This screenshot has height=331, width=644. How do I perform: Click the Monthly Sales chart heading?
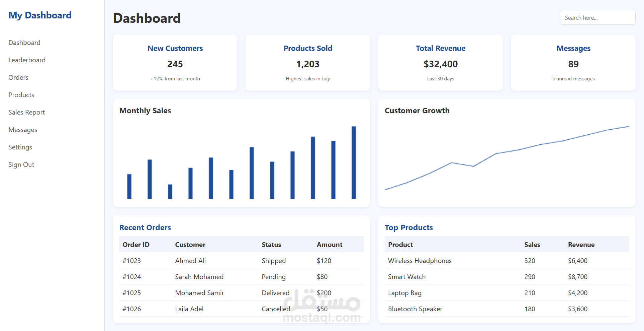[145, 111]
